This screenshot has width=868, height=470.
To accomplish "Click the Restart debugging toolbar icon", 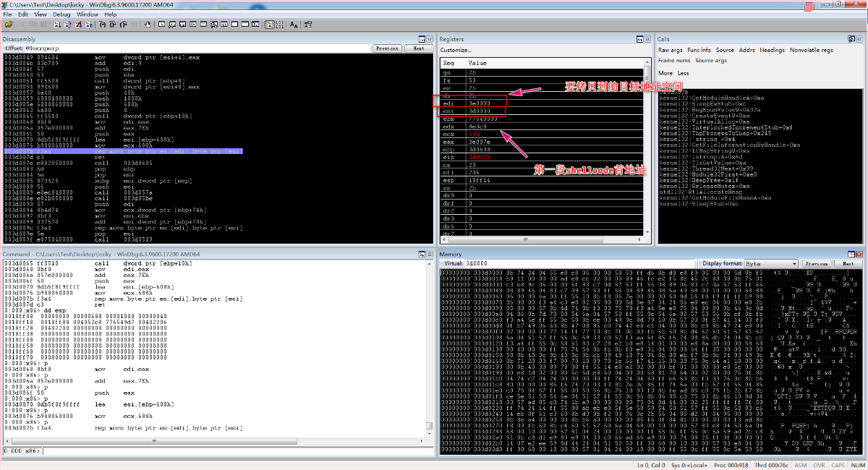I will (x=67, y=25).
